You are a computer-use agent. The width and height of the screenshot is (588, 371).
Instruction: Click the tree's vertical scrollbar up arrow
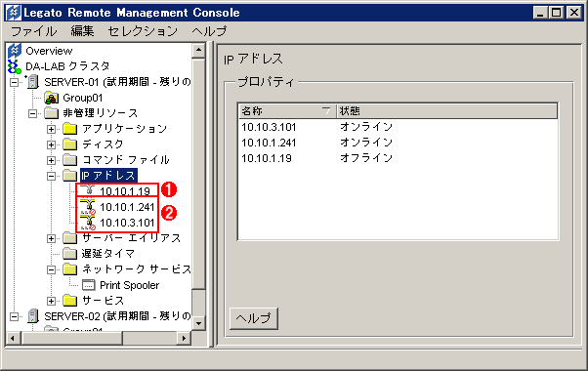tap(198, 50)
